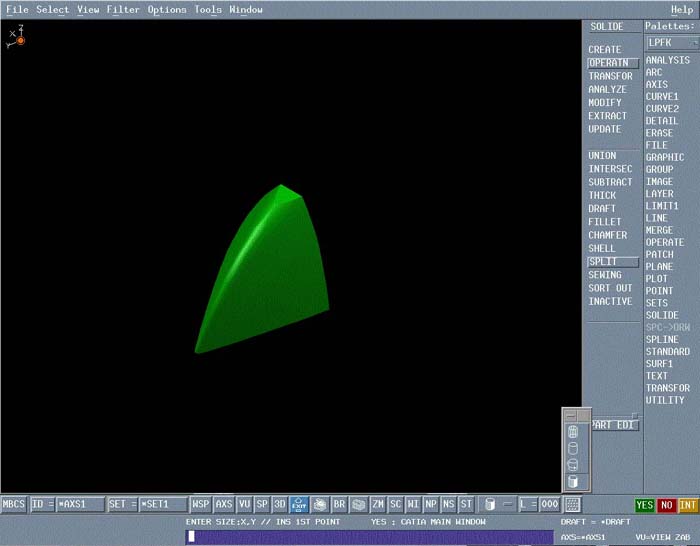Toggle the NS button in bottom toolbar
This screenshot has height=546, width=700.
[x=448, y=505]
